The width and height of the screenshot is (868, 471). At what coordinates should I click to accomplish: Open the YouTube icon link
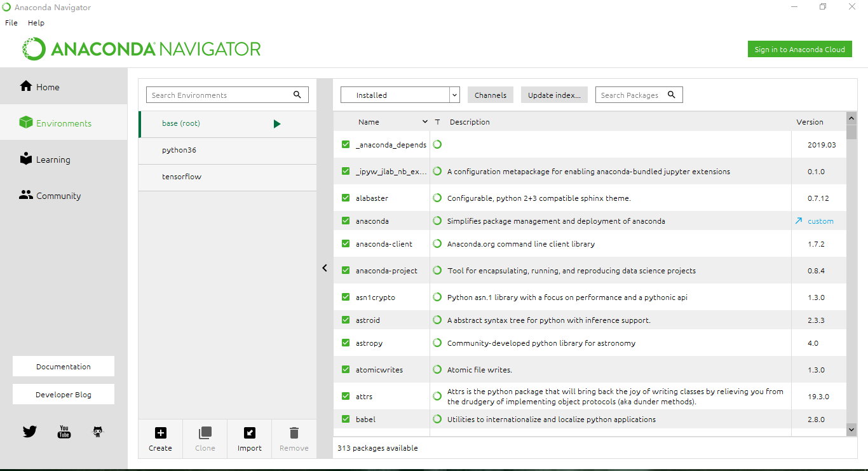click(64, 432)
